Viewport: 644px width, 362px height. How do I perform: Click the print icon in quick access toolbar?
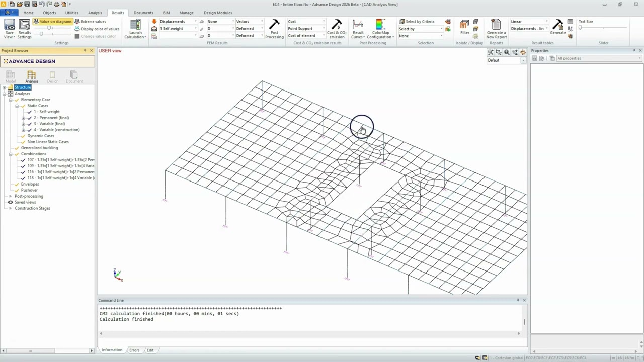pyautogui.click(x=56, y=4)
